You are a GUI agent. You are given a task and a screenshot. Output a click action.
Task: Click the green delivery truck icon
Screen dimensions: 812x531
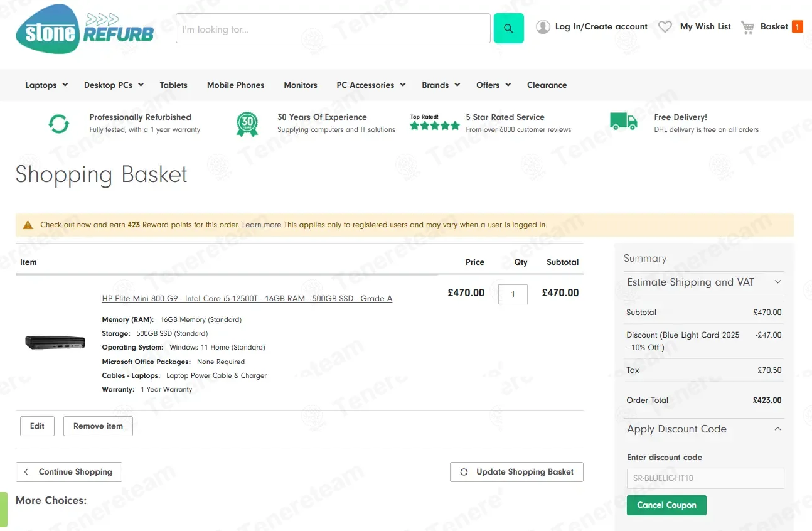[624, 121]
